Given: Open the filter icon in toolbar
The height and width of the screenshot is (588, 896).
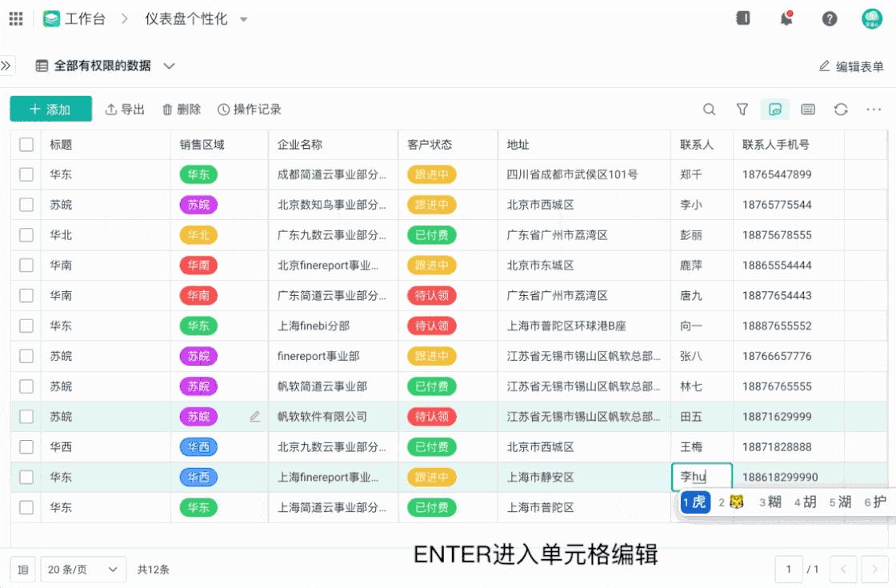Looking at the screenshot, I should click(742, 109).
